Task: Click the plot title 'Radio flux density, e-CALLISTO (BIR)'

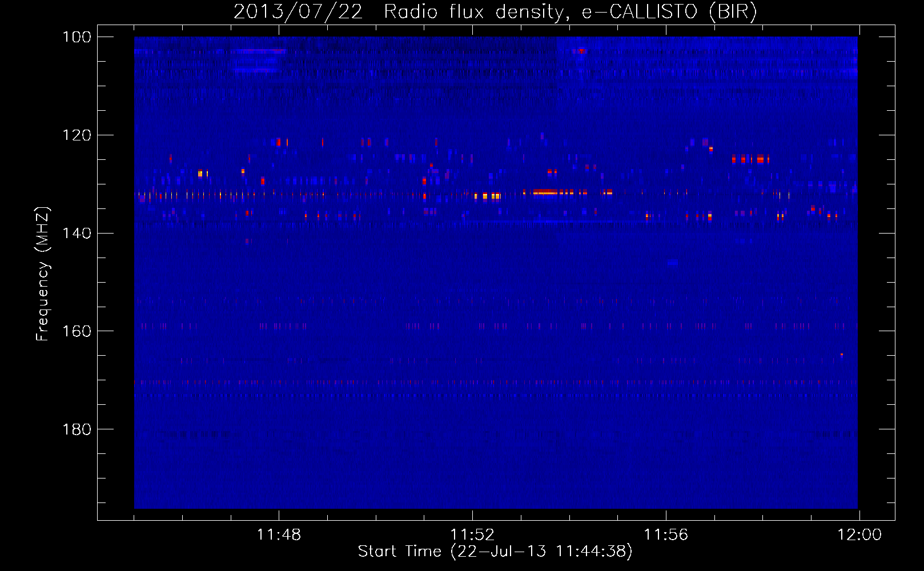Action: (x=571, y=12)
